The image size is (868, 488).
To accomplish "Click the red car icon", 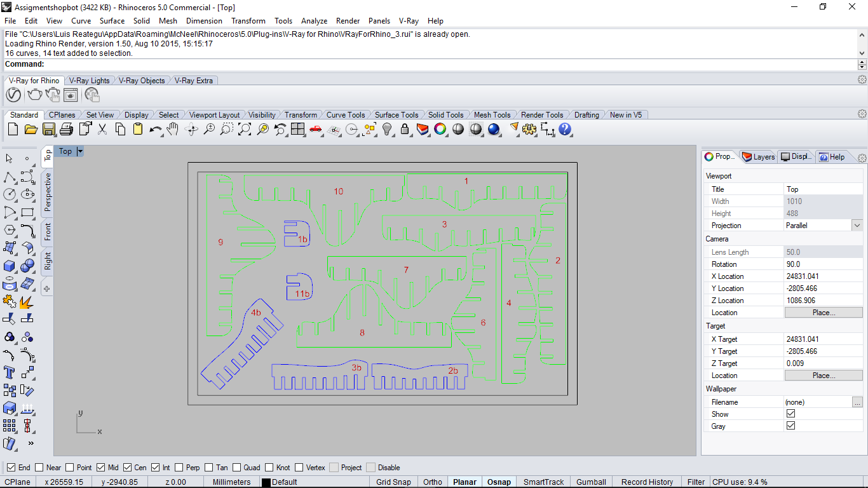I will 316,130.
